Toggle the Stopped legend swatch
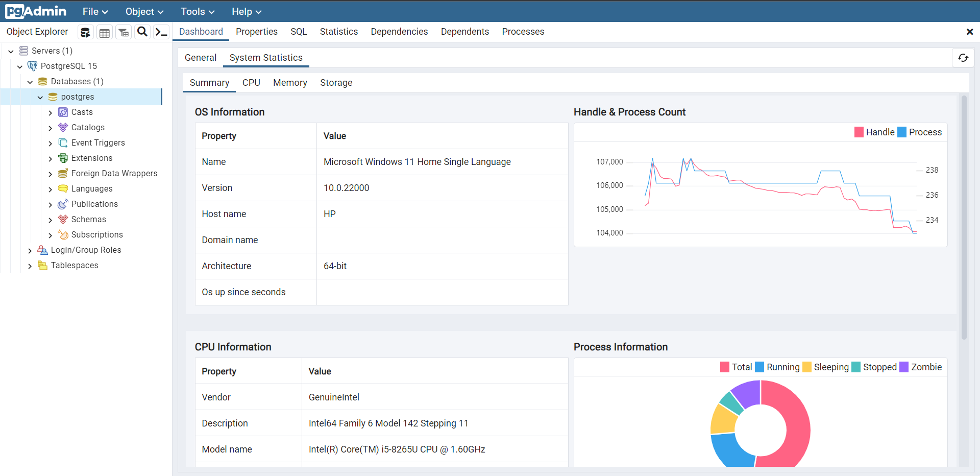This screenshot has width=980, height=476. click(x=856, y=367)
